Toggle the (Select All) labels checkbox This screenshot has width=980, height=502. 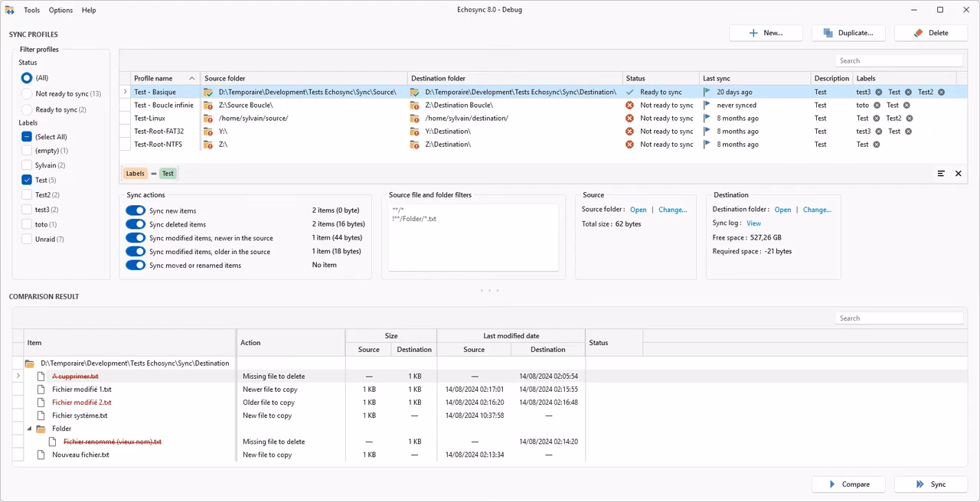click(27, 136)
